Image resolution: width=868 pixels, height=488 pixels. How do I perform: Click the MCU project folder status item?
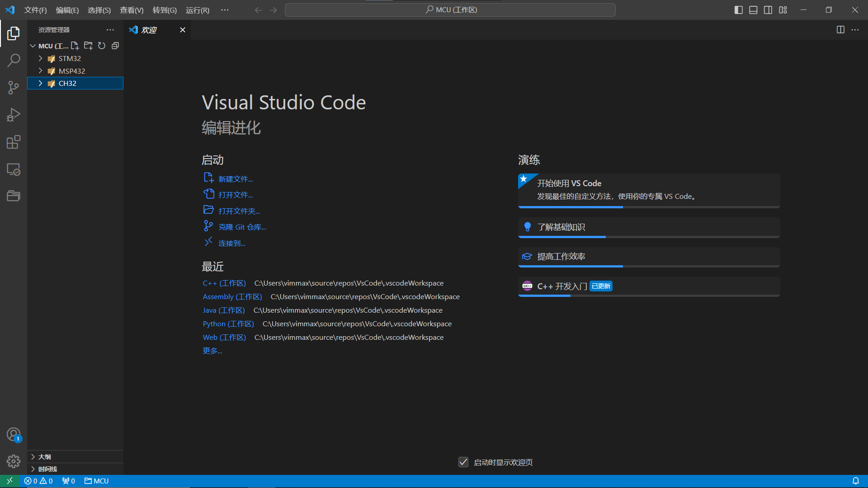97,481
